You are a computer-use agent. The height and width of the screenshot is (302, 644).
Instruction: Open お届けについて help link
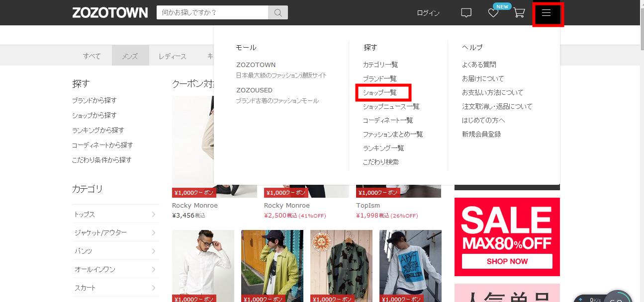click(x=483, y=78)
